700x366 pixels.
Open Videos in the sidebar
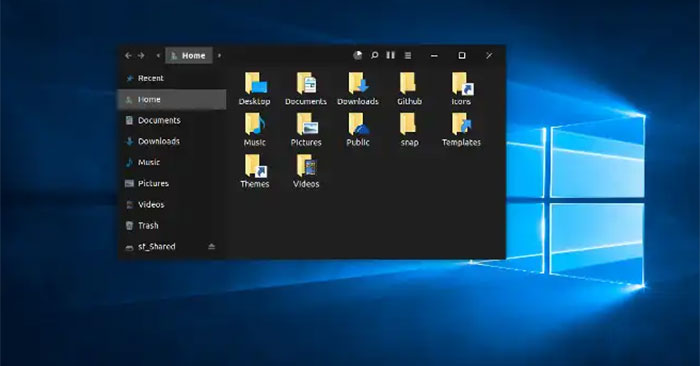(x=172, y=204)
